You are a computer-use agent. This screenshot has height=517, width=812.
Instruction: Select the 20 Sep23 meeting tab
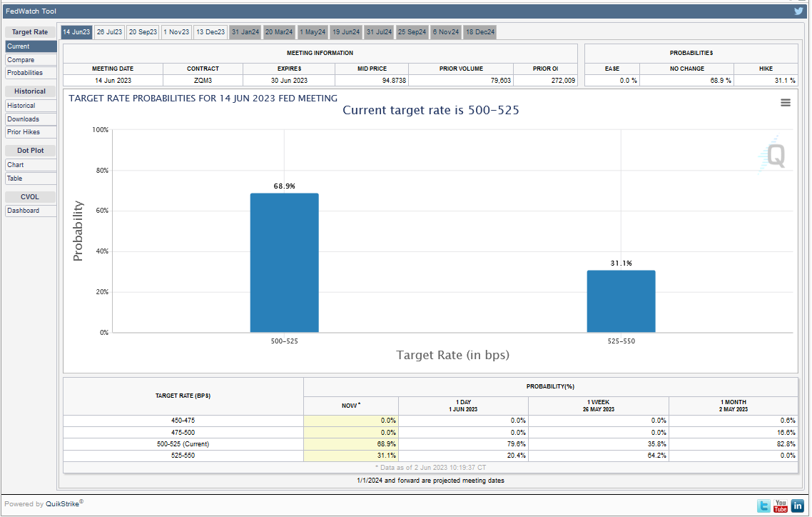click(143, 32)
